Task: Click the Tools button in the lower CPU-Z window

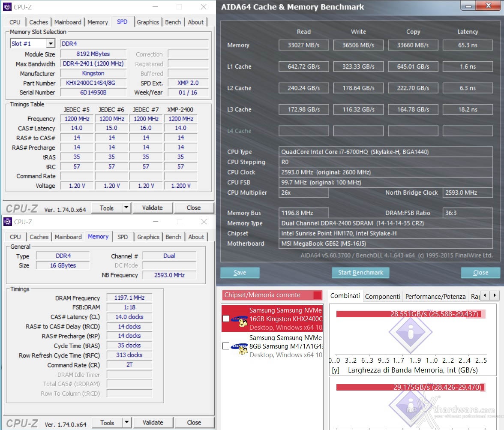Action: coord(107,423)
